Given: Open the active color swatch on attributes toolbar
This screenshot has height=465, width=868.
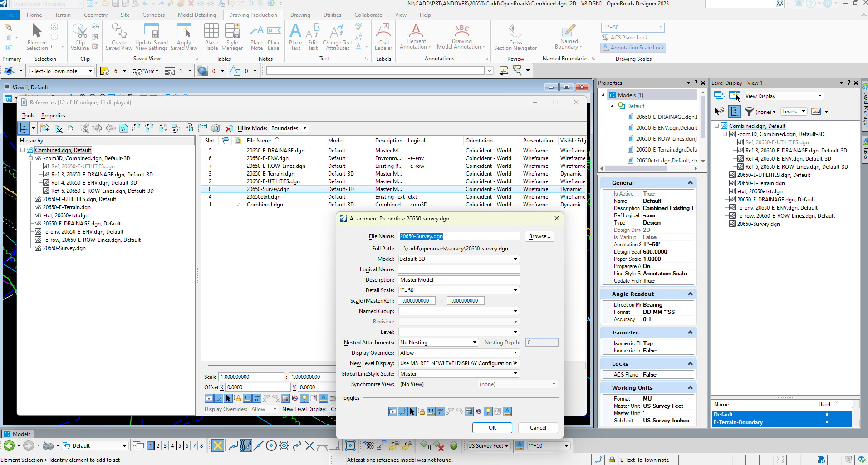Looking at the screenshot, I should pyautogui.click(x=104, y=70).
